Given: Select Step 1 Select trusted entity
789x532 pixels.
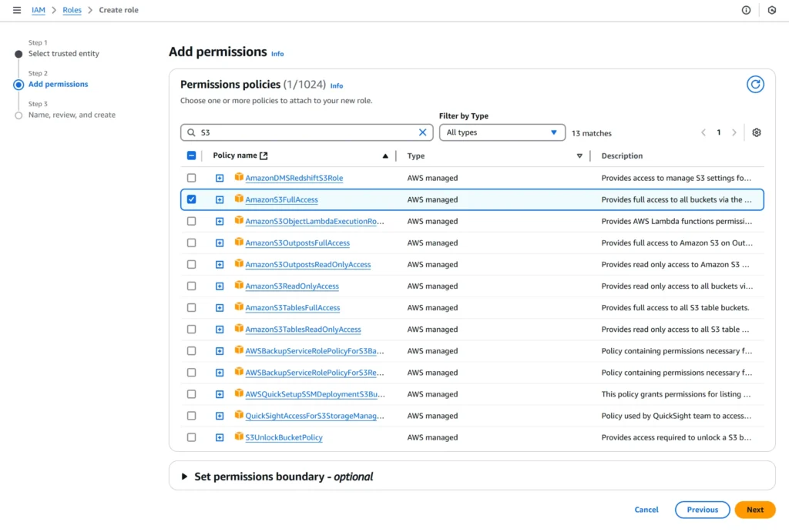Looking at the screenshot, I should 63,53.
